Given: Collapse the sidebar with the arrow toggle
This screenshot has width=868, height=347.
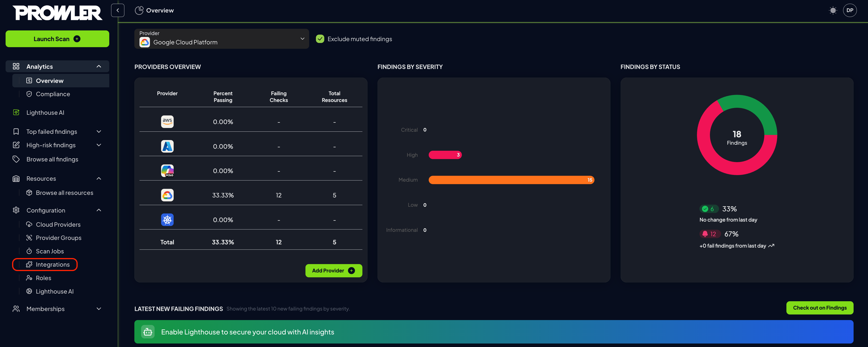Looking at the screenshot, I should click(x=118, y=10).
